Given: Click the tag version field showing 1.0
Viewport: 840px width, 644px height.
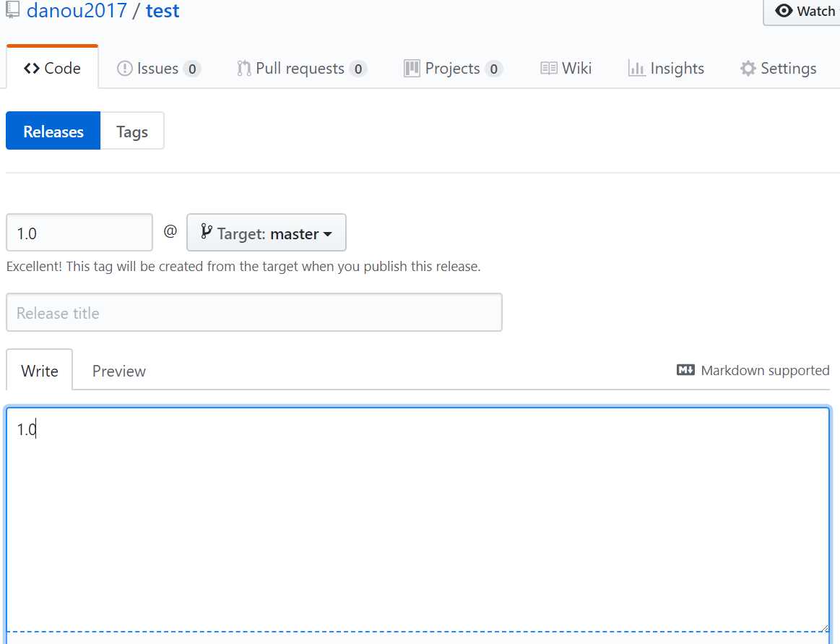Looking at the screenshot, I should pos(79,232).
